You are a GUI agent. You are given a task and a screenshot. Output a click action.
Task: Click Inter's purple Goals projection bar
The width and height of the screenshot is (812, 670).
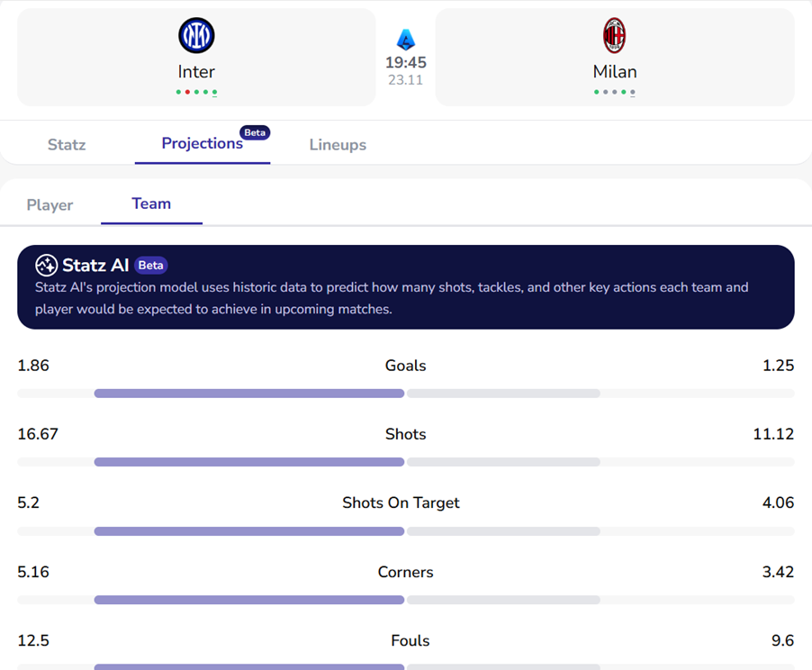(x=248, y=394)
